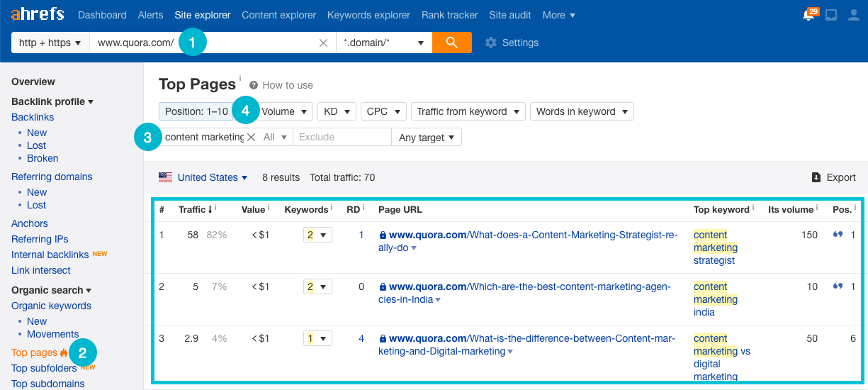Click lock icon for content-marketing-agencies-in-India URL
This screenshot has height=390, width=868.
click(x=383, y=287)
